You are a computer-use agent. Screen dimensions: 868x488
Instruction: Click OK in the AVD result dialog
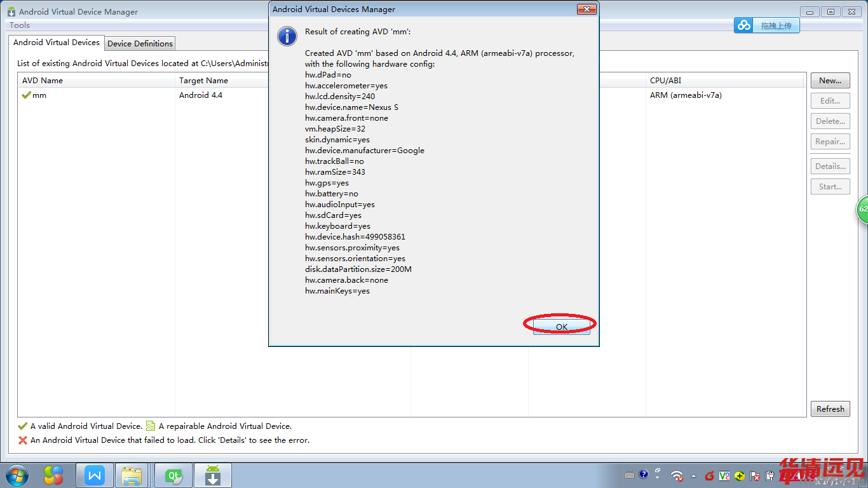[x=561, y=327]
